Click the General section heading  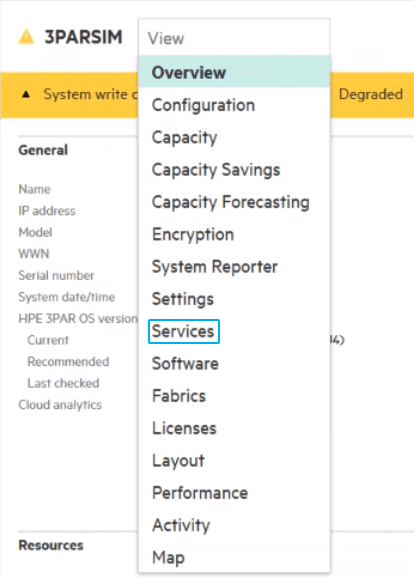(43, 150)
